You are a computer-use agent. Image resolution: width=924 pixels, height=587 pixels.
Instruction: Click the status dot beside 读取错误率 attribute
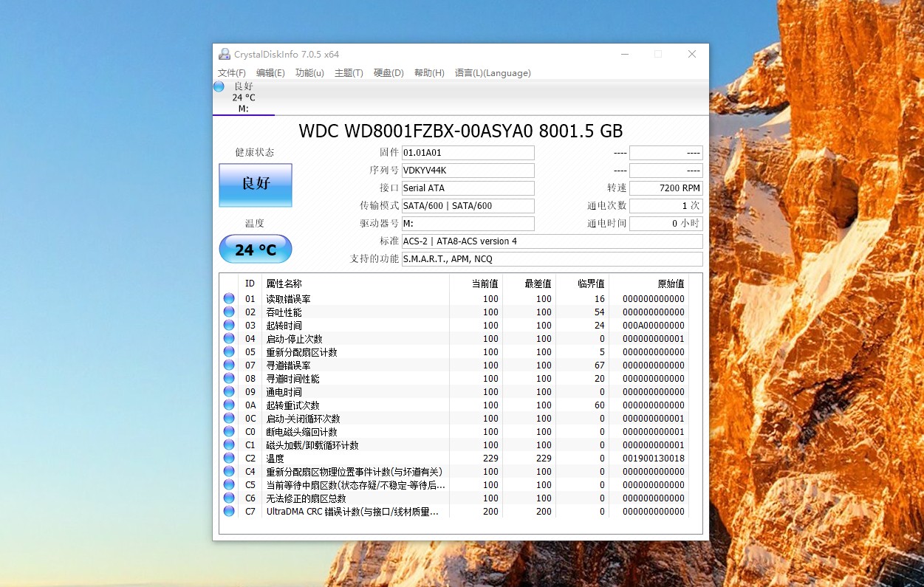point(228,298)
